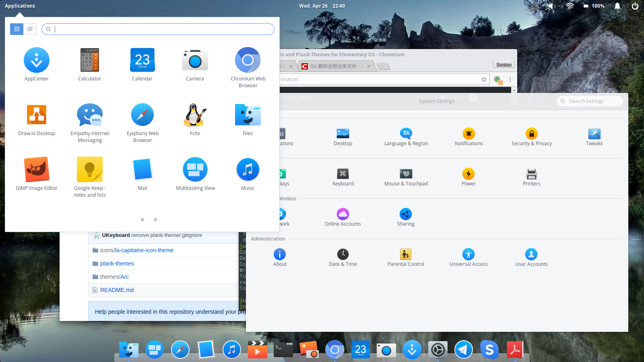The image size is (644, 362).
Task: Open AppCenter from the applications launcher
Action: coord(37,64)
